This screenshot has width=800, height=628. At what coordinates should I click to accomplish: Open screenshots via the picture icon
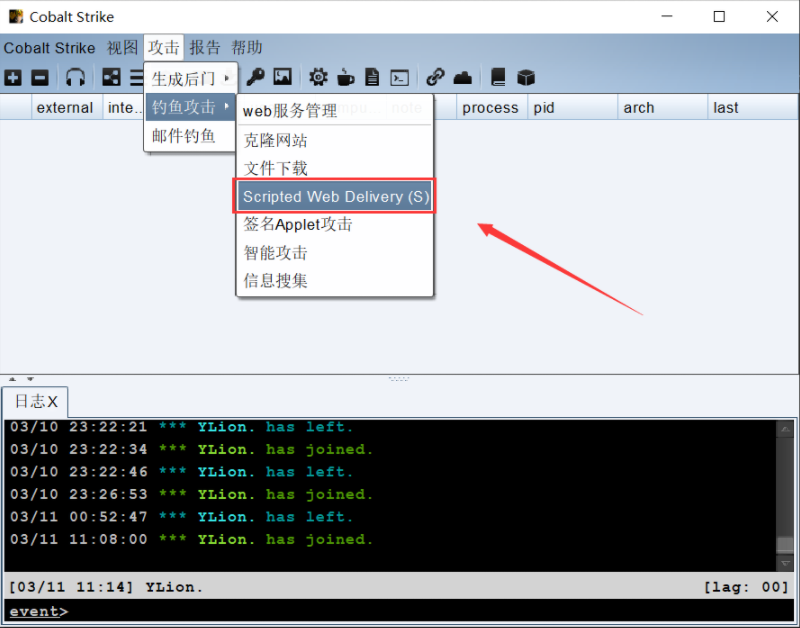coord(283,78)
